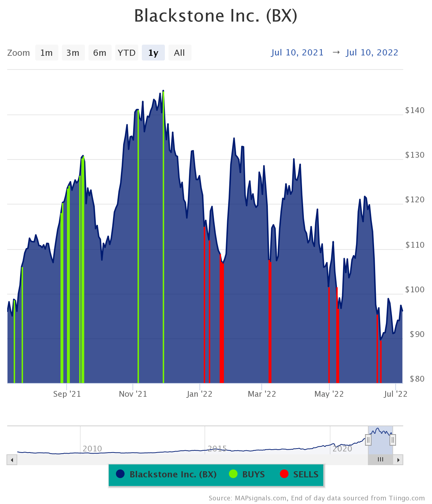Screen dimensions: 432x504
Task: Switch zoom range to YTD
Action: click(127, 53)
